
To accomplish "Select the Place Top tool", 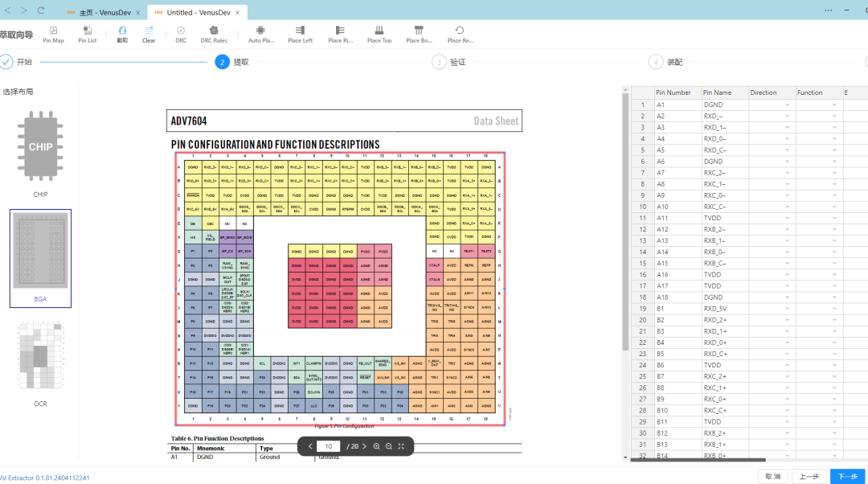I will [x=379, y=35].
